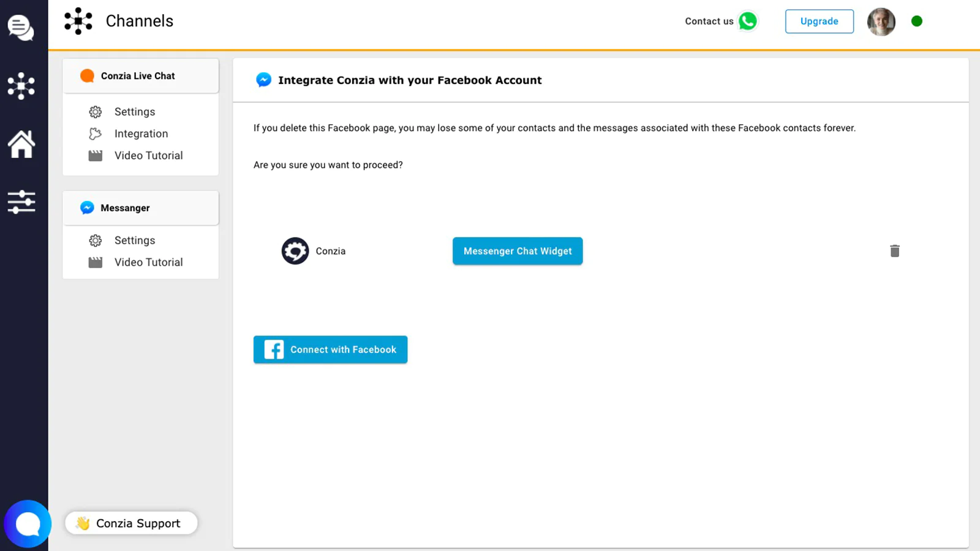Open the conversations chat icon in sidebar

coord(21,28)
